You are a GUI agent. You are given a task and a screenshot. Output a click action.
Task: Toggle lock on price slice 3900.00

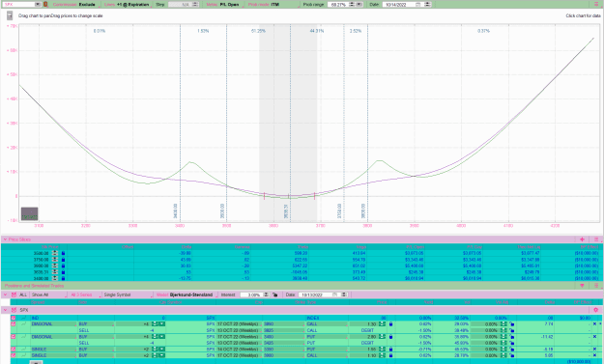(x=63, y=266)
